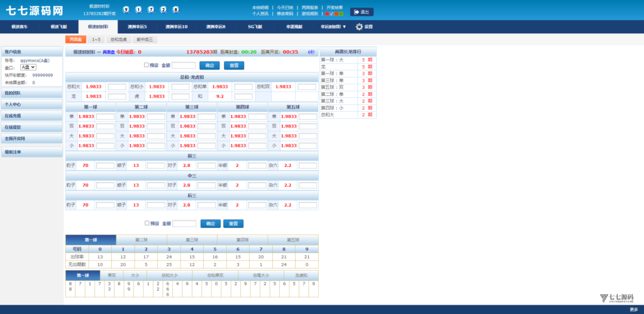Select the 第三球 statistics tab

[x=192, y=240]
